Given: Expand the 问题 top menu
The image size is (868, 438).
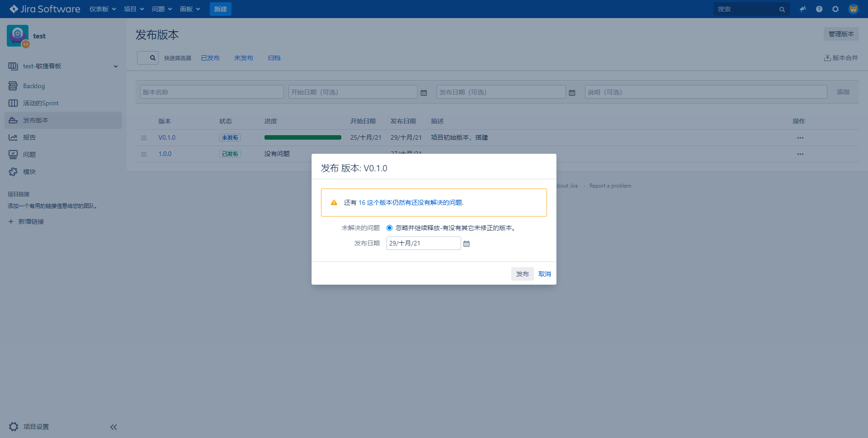Looking at the screenshot, I should pos(162,9).
